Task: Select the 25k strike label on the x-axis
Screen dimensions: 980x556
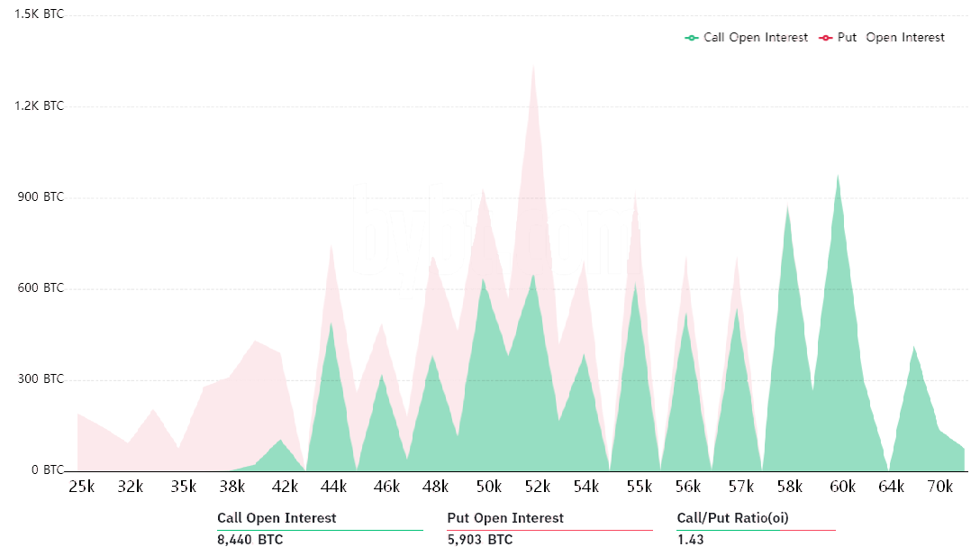Action: pyautogui.click(x=80, y=487)
